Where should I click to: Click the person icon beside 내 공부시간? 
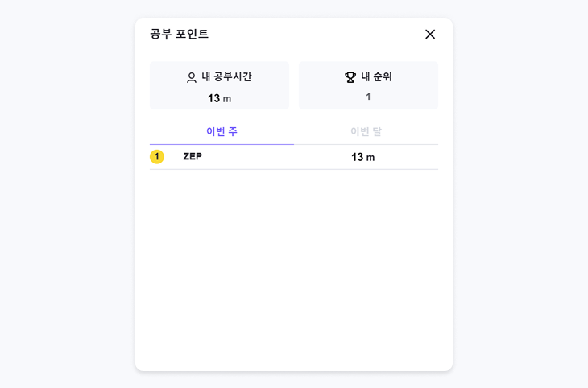coord(192,77)
